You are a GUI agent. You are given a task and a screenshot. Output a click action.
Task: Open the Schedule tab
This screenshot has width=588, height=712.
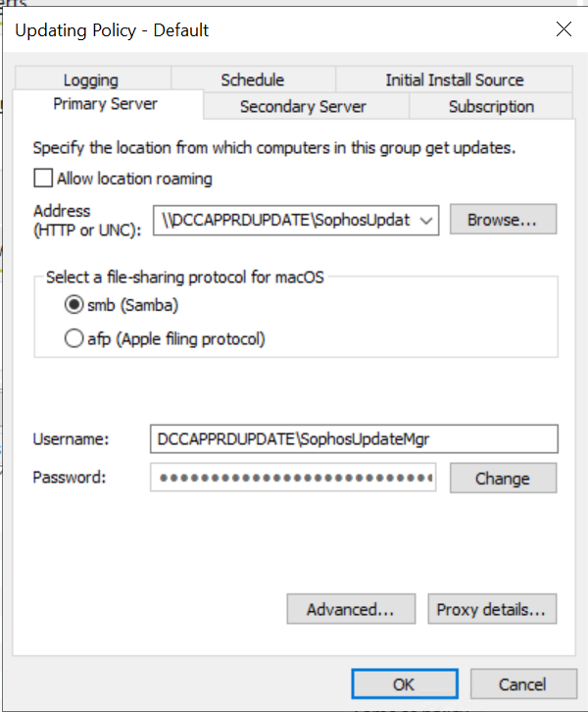(253, 79)
